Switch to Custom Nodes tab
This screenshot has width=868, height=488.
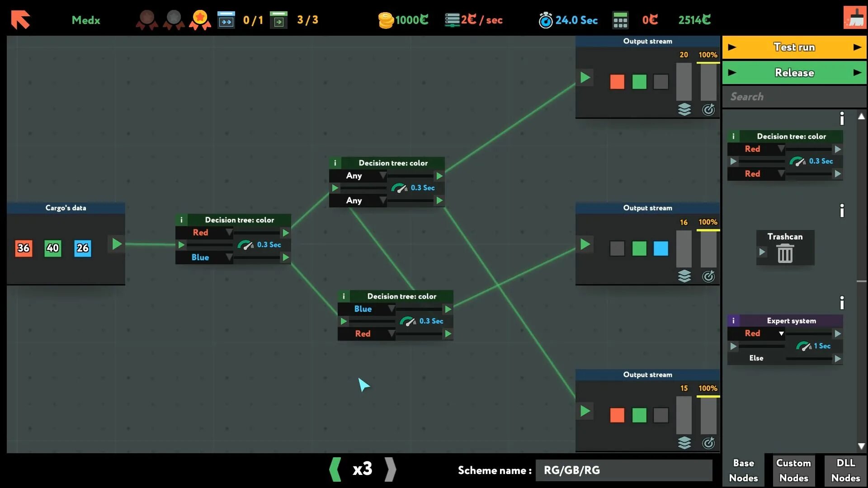(x=793, y=470)
